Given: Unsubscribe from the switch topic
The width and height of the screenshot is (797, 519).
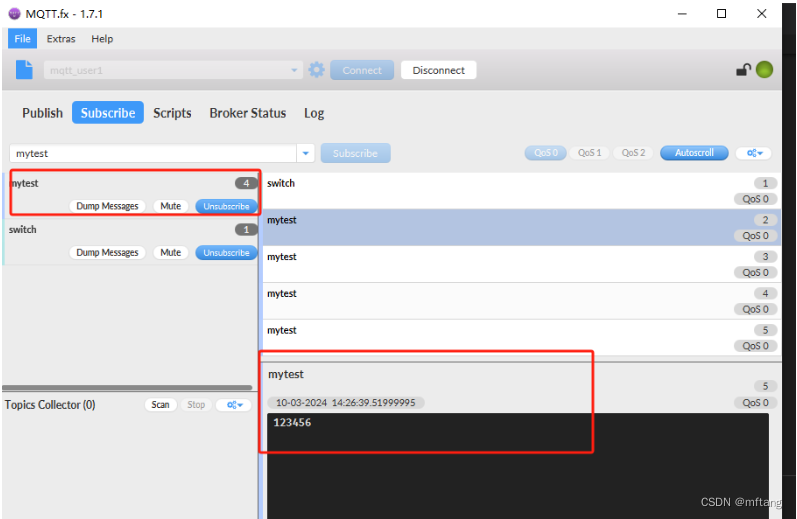Looking at the screenshot, I should click(x=226, y=252).
